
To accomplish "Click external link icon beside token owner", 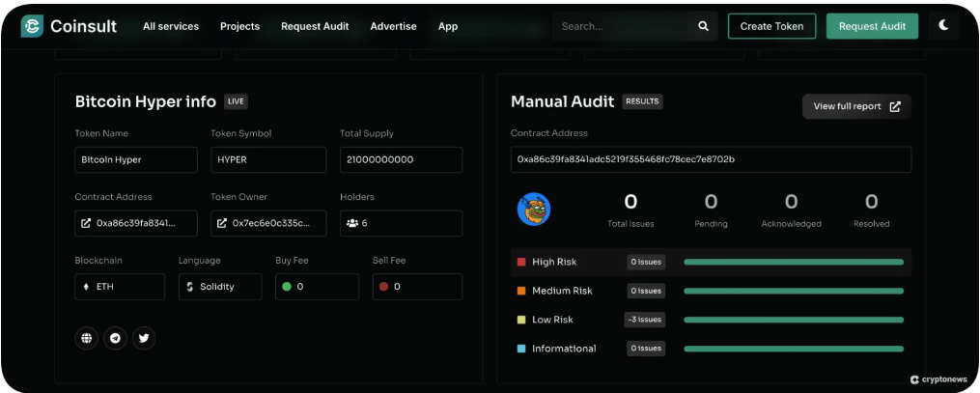I will tap(222, 223).
